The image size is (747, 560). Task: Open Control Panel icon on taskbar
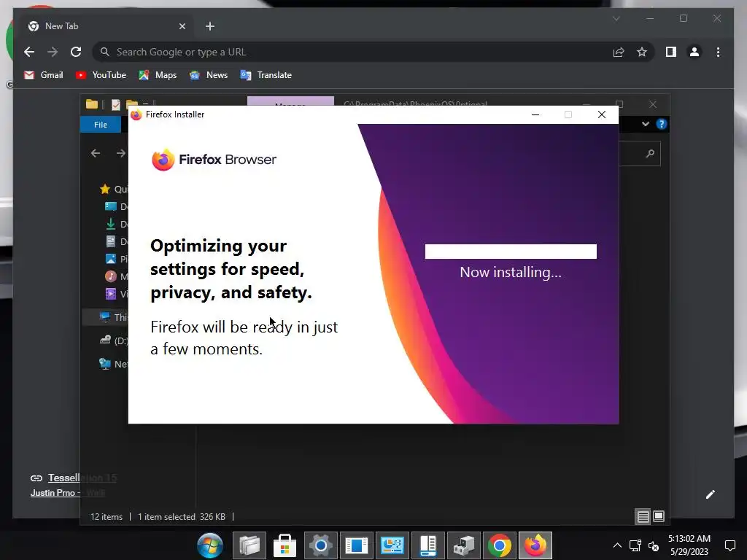click(x=392, y=545)
